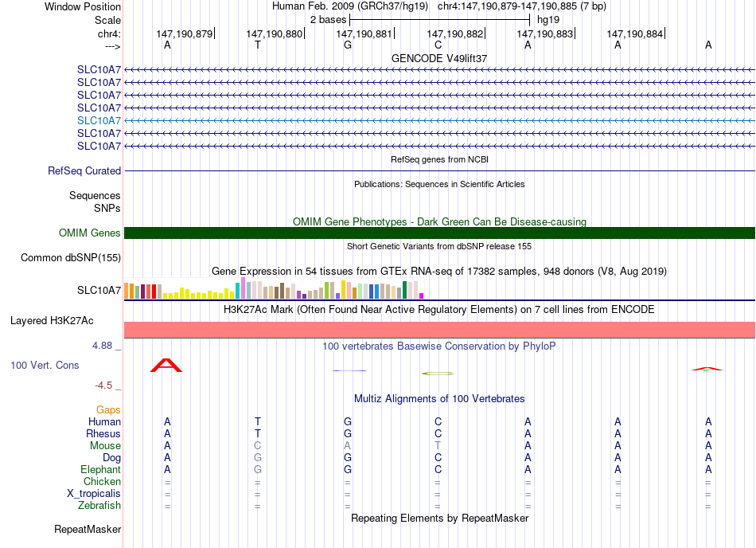Click the faded G base in Elephant row
756x548 pixels.
click(258, 469)
